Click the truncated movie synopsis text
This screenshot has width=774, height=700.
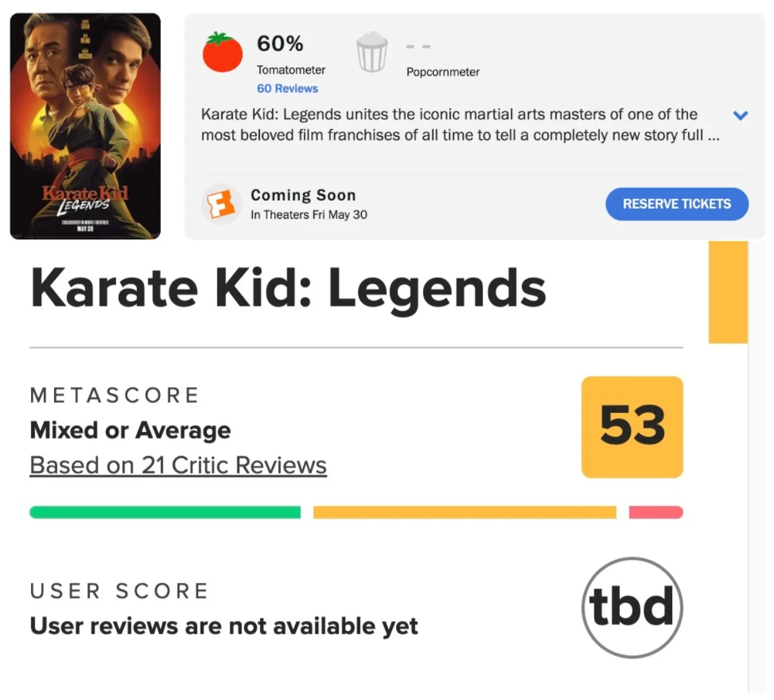point(460,125)
